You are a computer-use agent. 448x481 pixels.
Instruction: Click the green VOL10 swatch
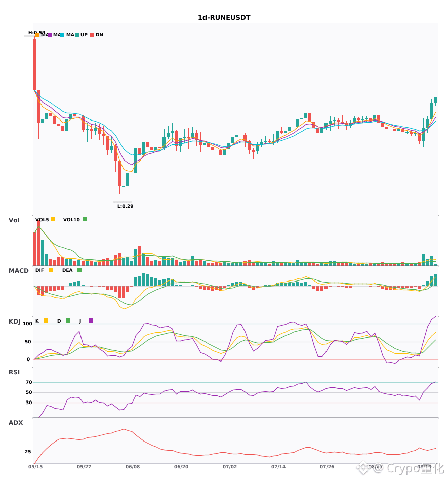(85, 219)
